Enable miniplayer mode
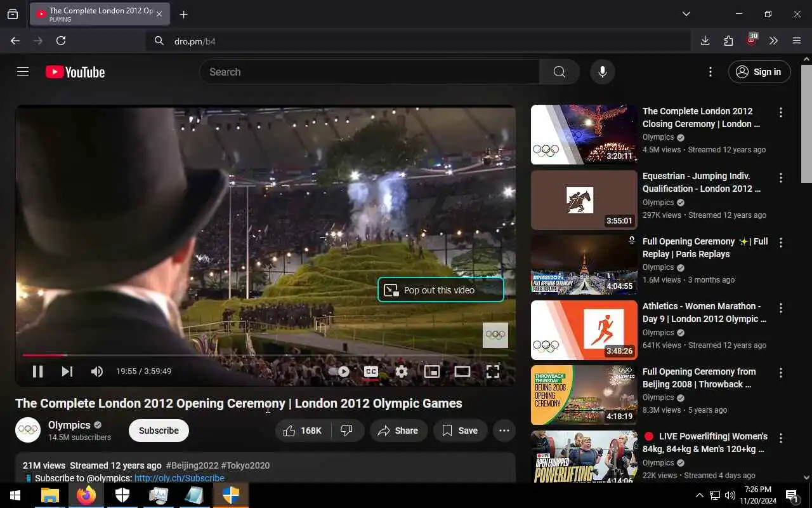 (432, 371)
